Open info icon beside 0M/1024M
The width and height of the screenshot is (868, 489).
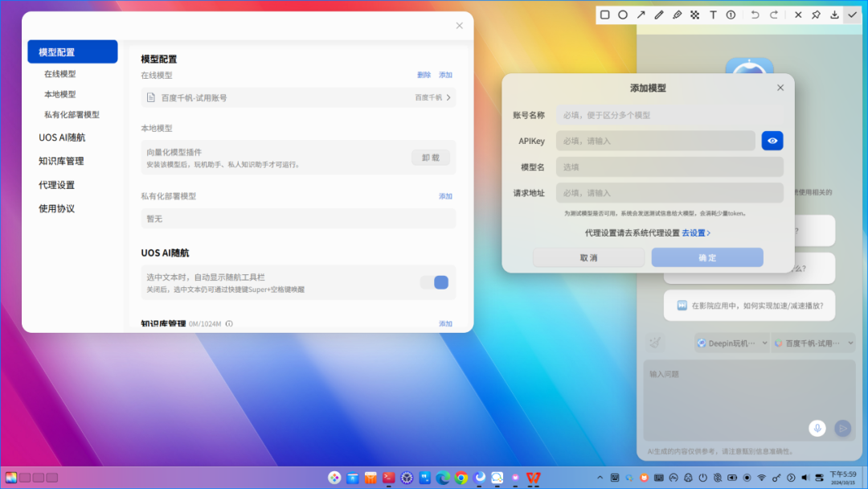click(x=229, y=323)
